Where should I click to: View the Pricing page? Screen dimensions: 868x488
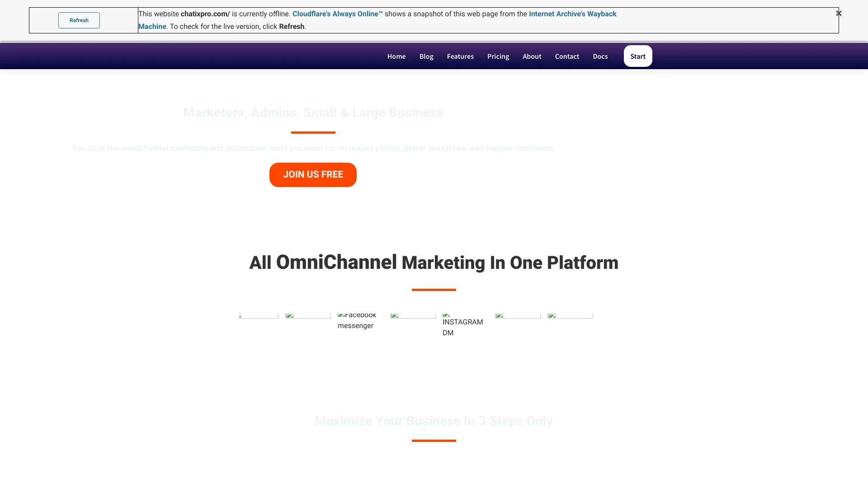[498, 56]
